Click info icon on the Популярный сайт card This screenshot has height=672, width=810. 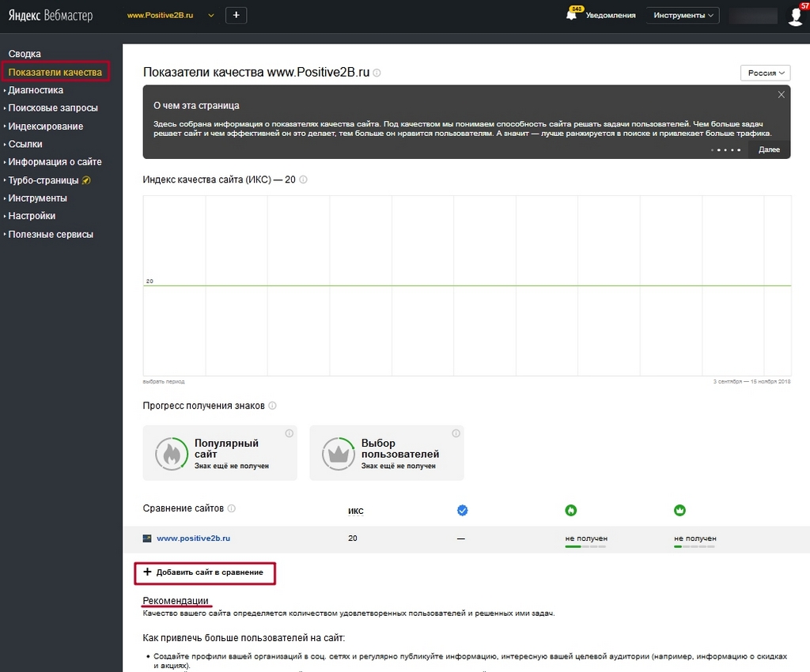290,433
